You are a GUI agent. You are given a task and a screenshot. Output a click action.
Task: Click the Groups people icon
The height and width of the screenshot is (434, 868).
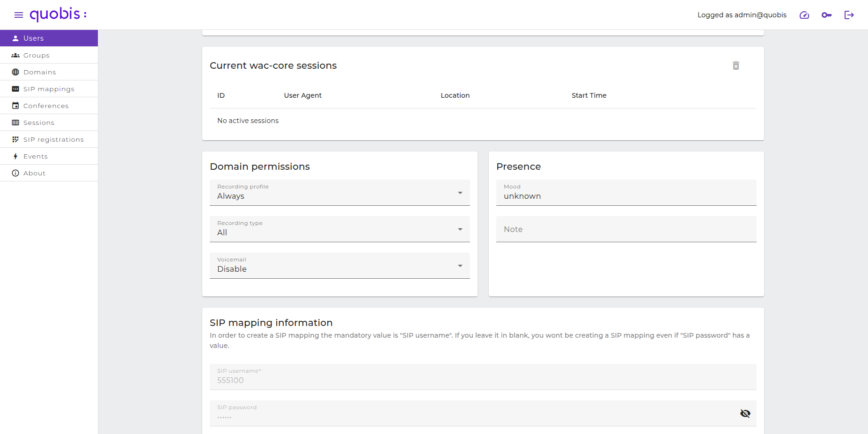(15, 55)
